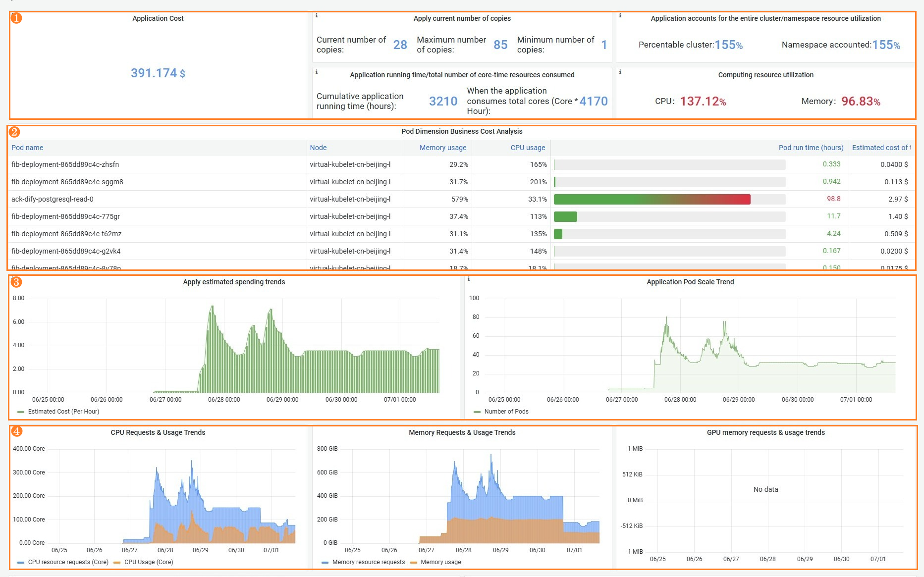This screenshot has width=924, height=577.
Task: Sort table by Pod name column
Action: [x=27, y=148]
